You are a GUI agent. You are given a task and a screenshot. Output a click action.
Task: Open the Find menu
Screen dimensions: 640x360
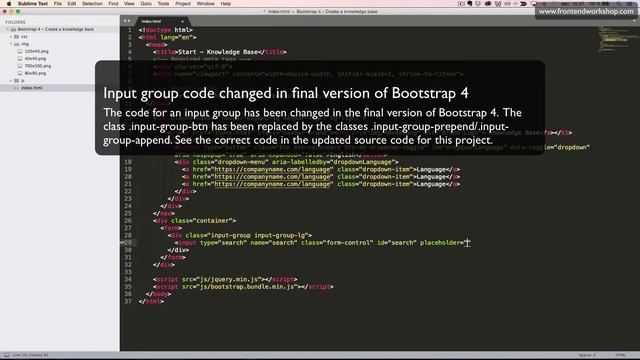click(113, 4)
